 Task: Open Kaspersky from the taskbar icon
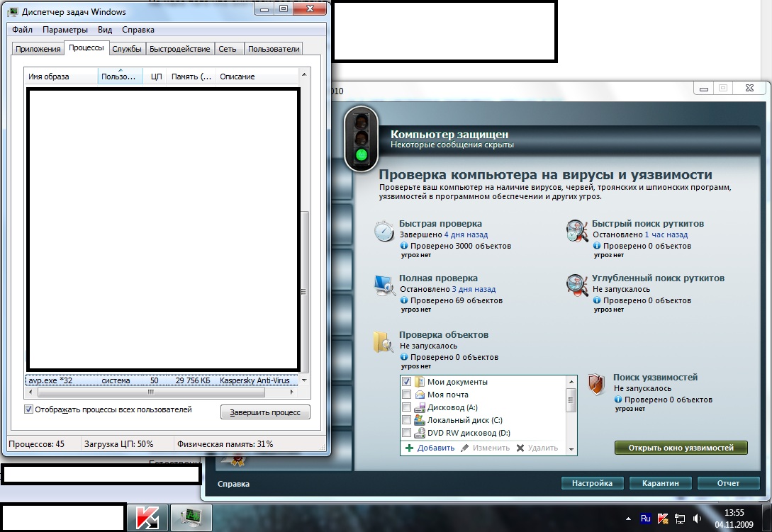pyautogui.click(x=147, y=517)
